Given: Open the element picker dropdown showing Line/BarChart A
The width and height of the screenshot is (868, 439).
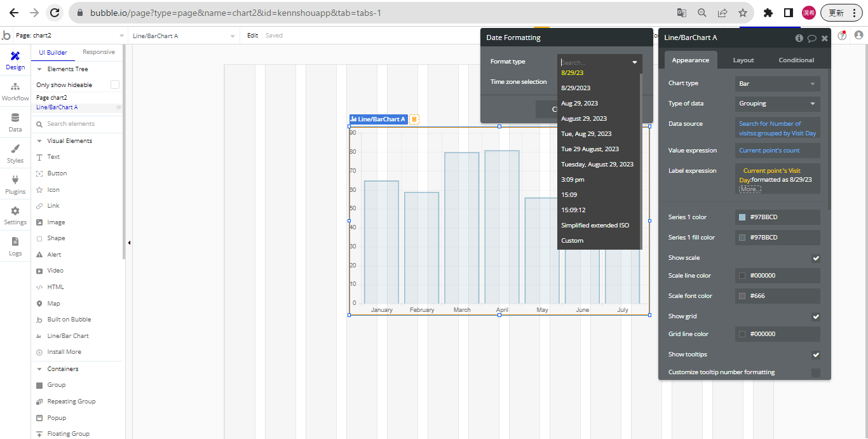Looking at the screenshot, I should click(184, 36).
